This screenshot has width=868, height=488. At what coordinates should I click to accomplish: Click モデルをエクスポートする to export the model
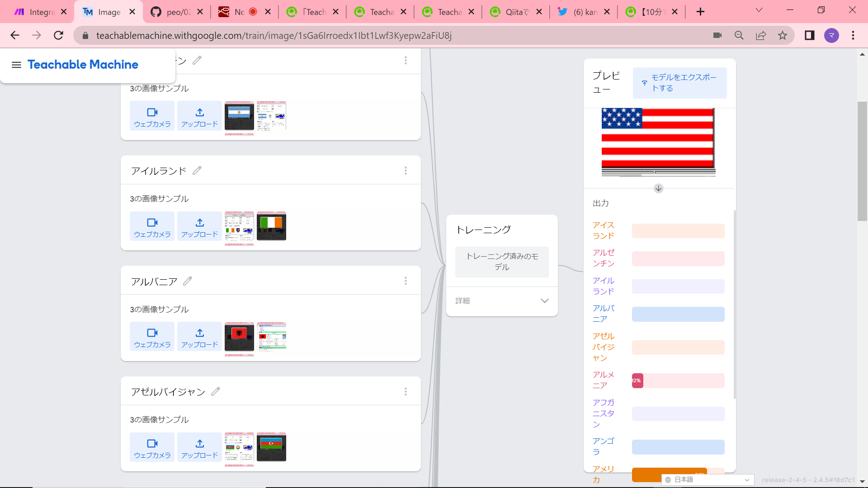(x=679, y=83)
